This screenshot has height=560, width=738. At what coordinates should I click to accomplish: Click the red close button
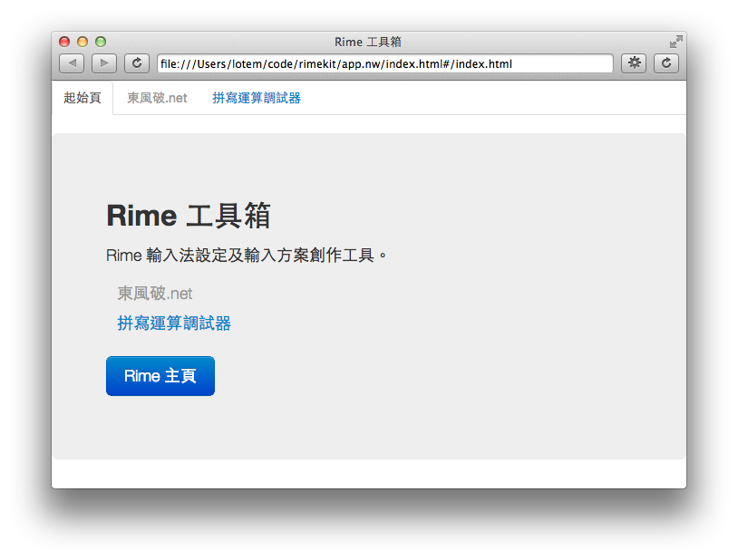63,42
